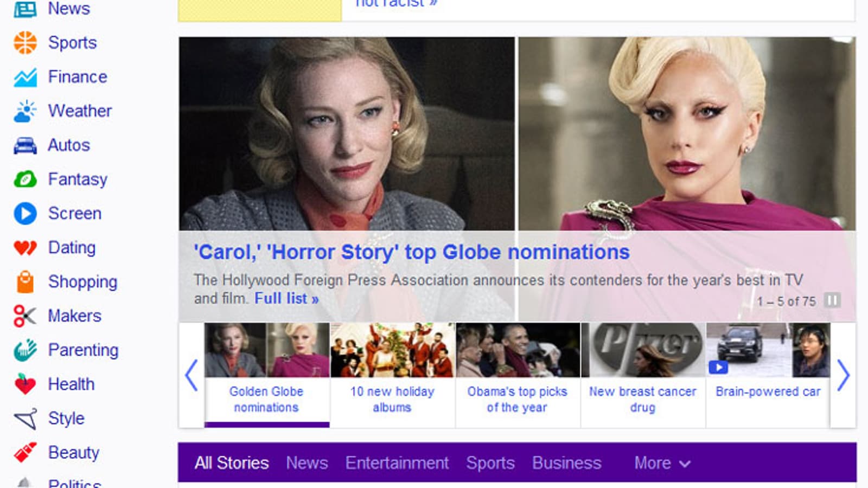Click the Sports basketball icon
The height and width of the screenshot is (488, 868).
click(x=25, y=43)
